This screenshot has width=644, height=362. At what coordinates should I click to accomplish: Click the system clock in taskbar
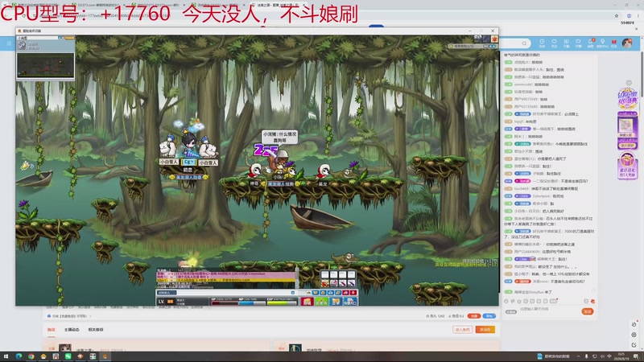click(621, 356)
